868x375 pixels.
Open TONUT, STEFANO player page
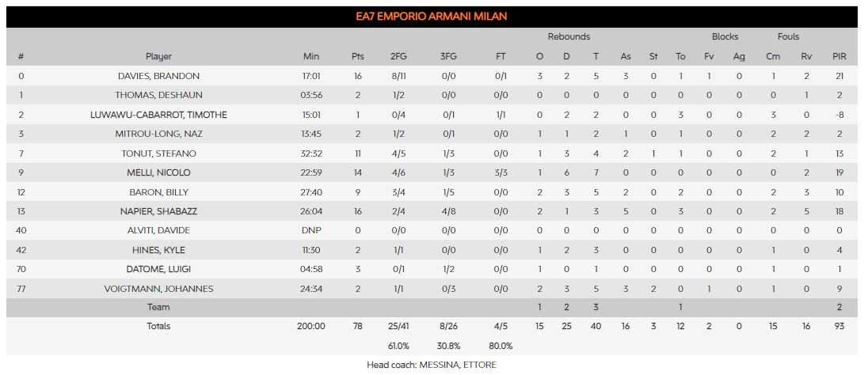coord(158,153)
